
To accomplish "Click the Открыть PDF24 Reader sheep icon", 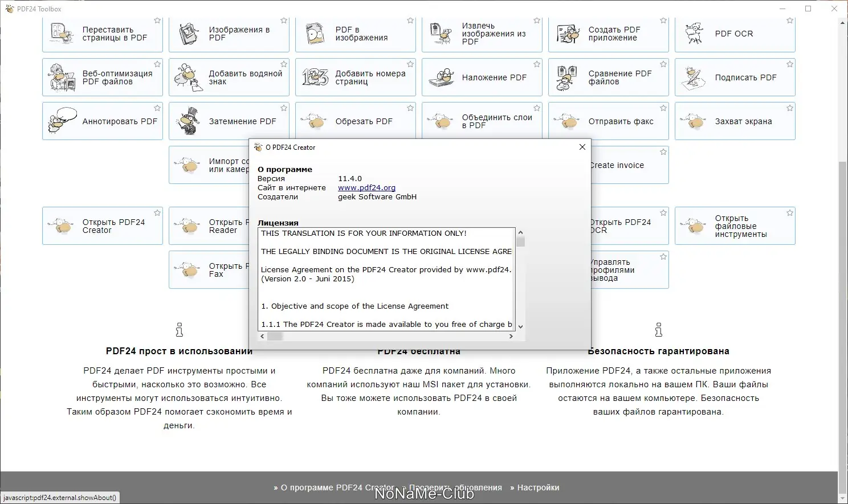I will [187, 226].
